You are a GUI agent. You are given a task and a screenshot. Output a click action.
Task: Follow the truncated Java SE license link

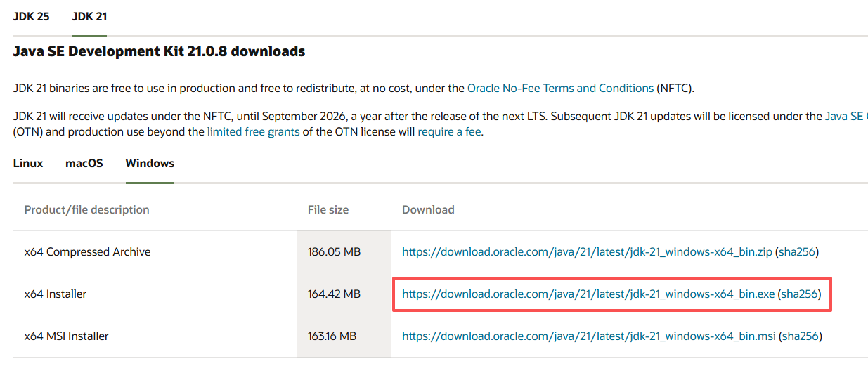[x=846, y=117]
